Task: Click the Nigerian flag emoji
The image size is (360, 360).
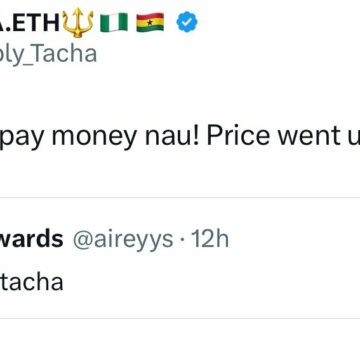Action: click(x=114, y=22)
